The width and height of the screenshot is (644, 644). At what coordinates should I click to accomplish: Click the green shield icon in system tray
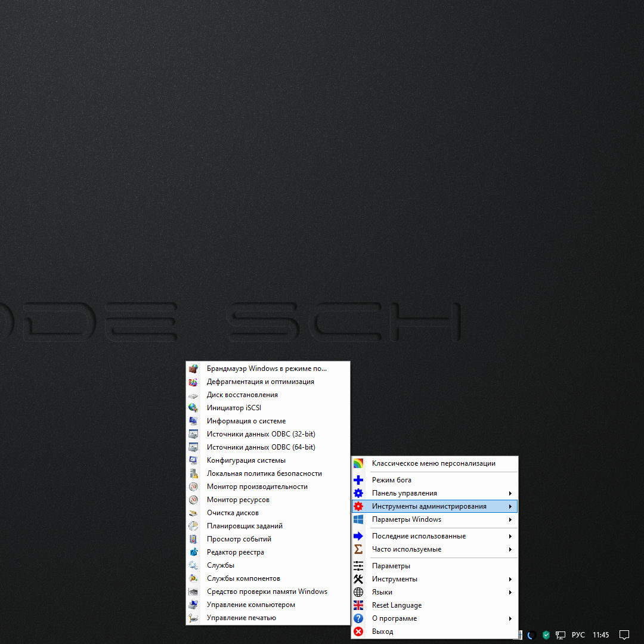[x=546, y=635]
